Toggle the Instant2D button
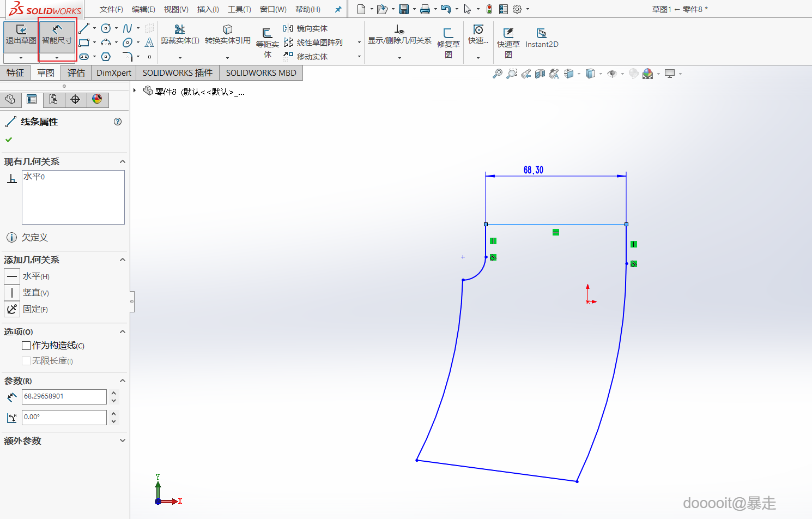The width and height of the screenshot is (812, 519). tap(542, 38)
